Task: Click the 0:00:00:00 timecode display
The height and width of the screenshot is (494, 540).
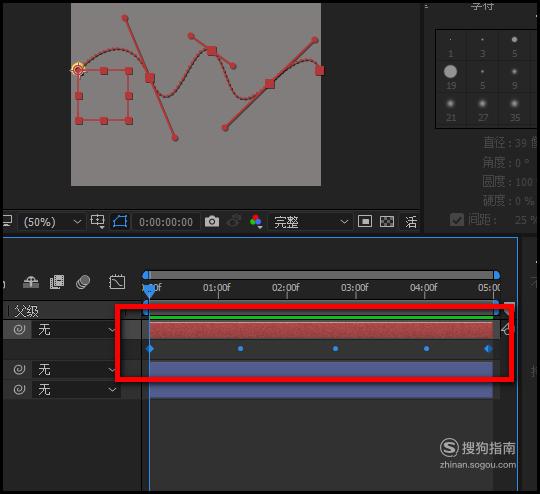Action: point(166,222)
